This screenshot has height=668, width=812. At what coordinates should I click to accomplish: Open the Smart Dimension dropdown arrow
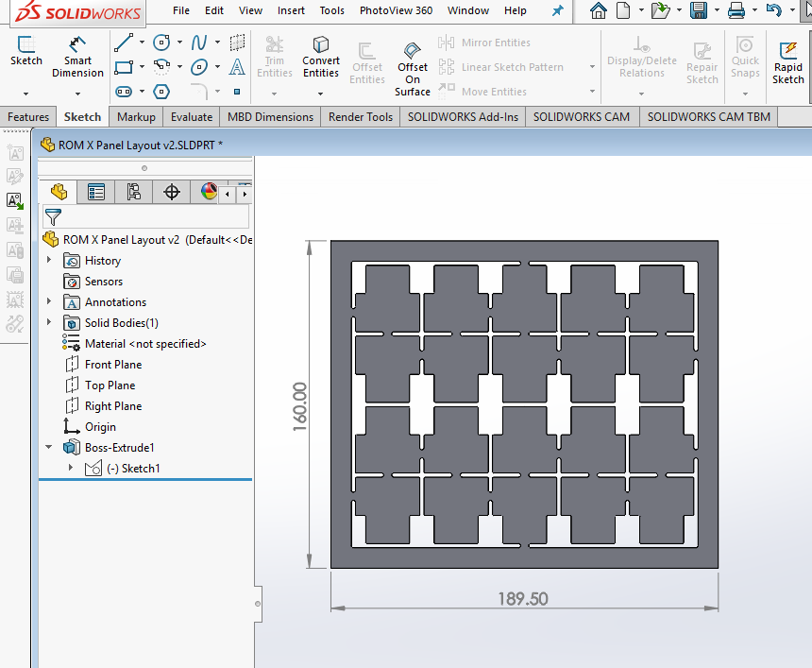[x=77, y=93]
